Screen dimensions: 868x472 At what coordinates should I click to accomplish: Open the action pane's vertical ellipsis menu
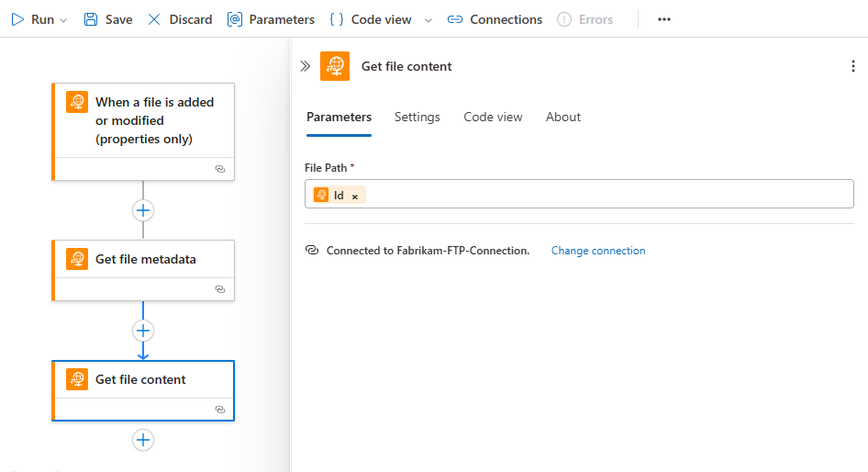click(x=854, y=66)
